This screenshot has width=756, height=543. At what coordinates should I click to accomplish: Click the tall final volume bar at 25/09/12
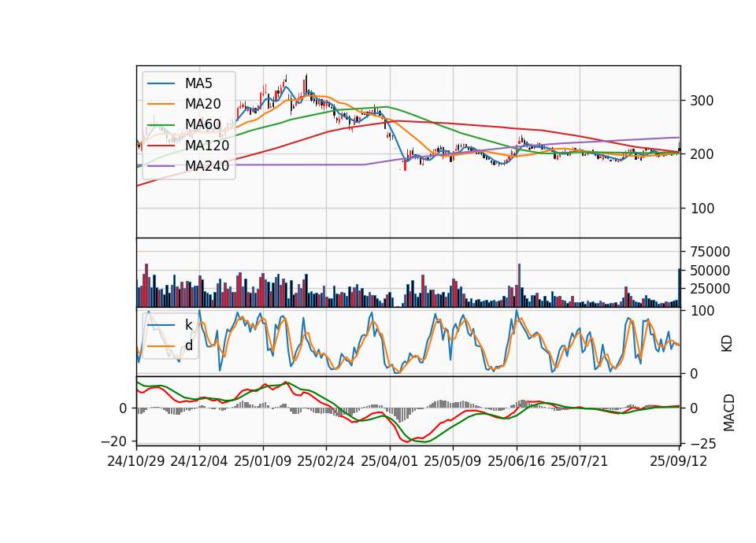pyautogui.click(x=680, y=288)
